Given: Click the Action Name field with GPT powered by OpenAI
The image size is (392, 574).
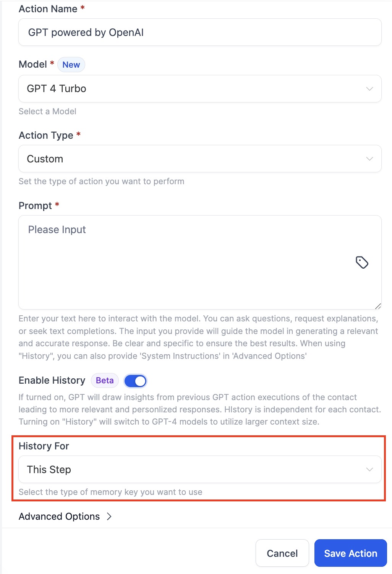Looking at the screenshot, I should click(200, 32).
